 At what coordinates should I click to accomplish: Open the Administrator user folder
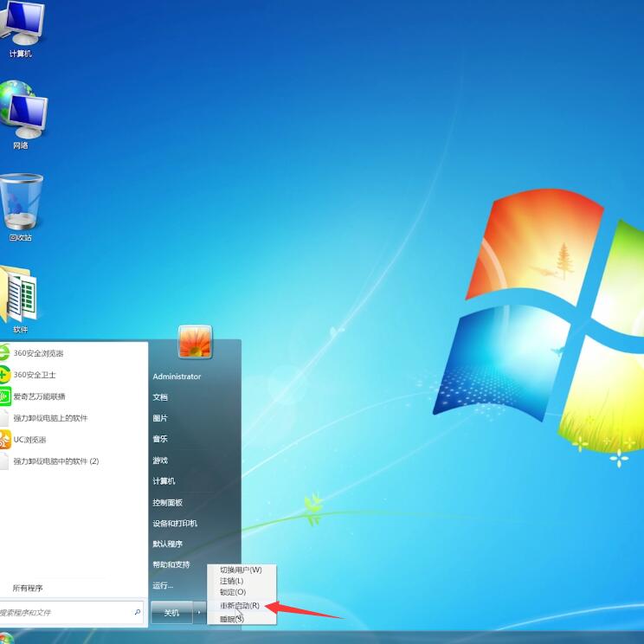click(177, 377)
